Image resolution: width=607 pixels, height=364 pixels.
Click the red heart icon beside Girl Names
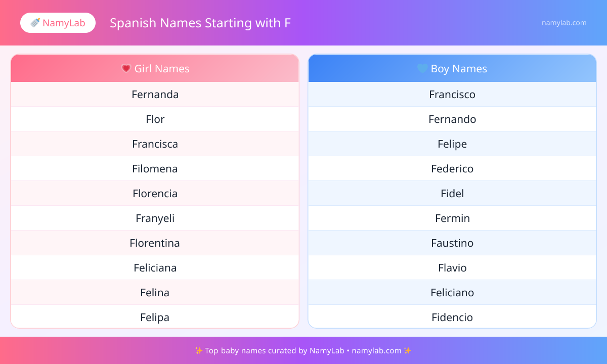[x=126, y=68]
